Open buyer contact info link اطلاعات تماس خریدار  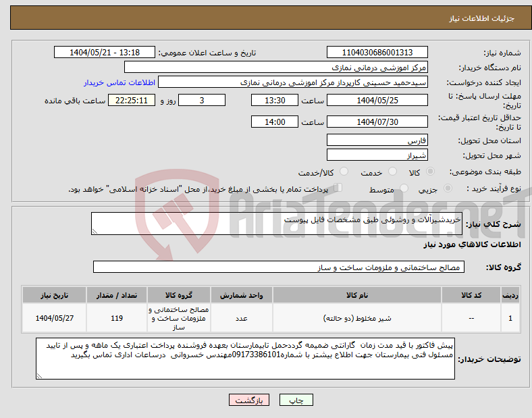[119, 82]
